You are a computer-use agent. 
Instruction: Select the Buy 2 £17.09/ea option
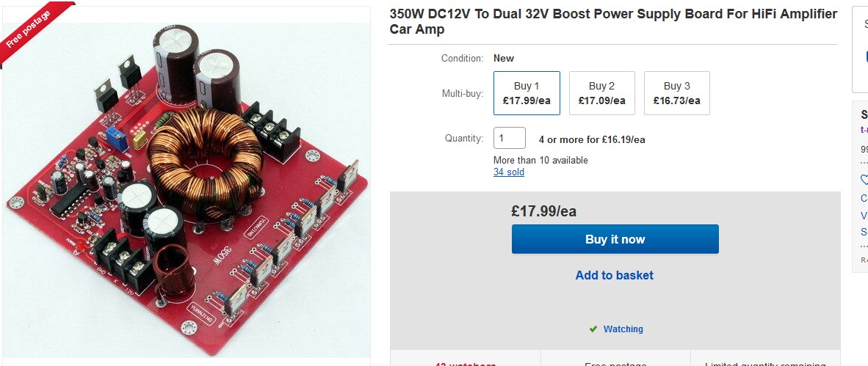tap(601, 93)
